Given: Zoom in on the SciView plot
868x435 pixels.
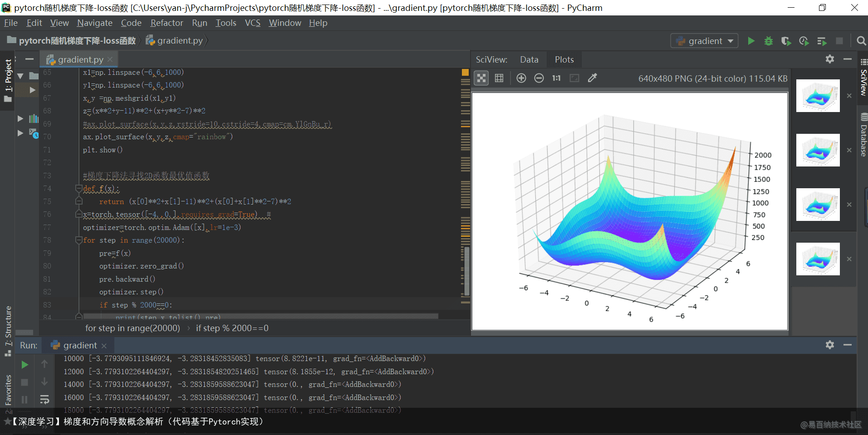Looking at the screenshot, I should pos(521,78).
